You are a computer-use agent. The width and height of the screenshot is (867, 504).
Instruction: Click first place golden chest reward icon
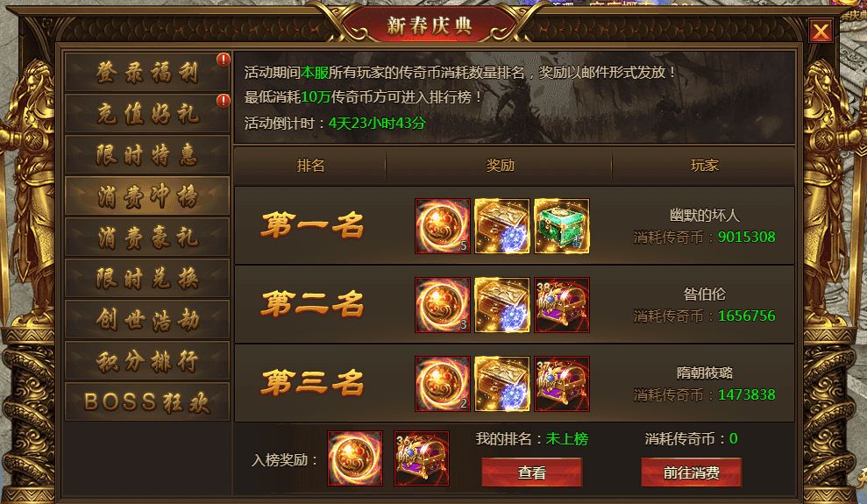(x=502, y=226)
